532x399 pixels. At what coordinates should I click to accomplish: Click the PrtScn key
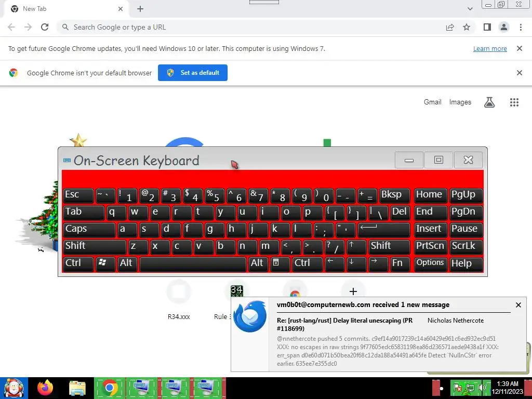pos(431,246)
